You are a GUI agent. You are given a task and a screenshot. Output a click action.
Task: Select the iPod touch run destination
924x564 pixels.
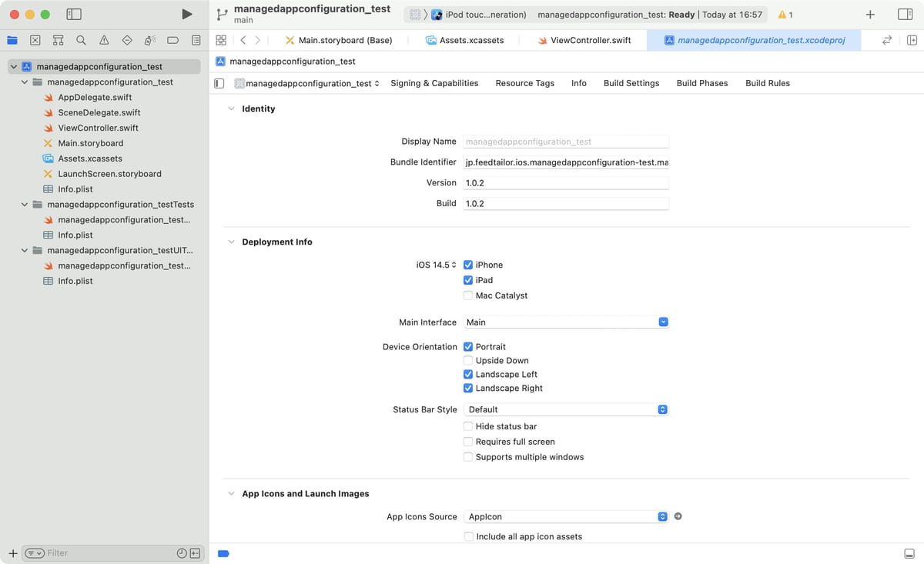pos(479,15)
